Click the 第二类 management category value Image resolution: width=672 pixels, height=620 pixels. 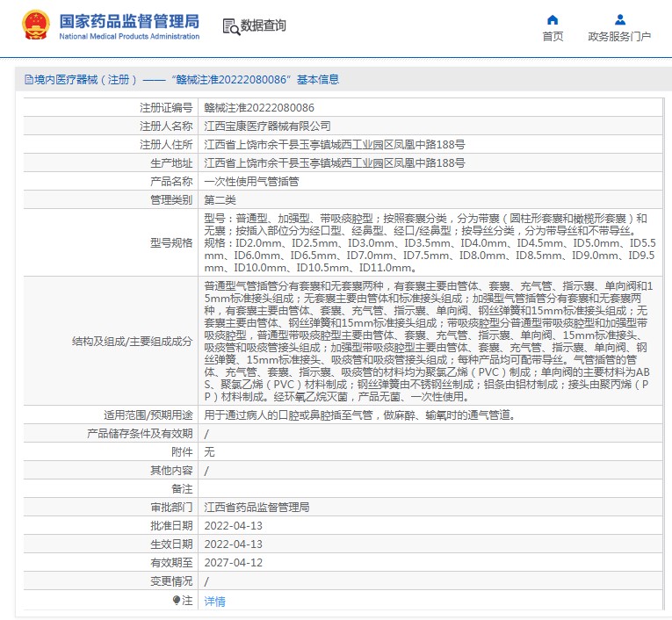click(220, 199)
